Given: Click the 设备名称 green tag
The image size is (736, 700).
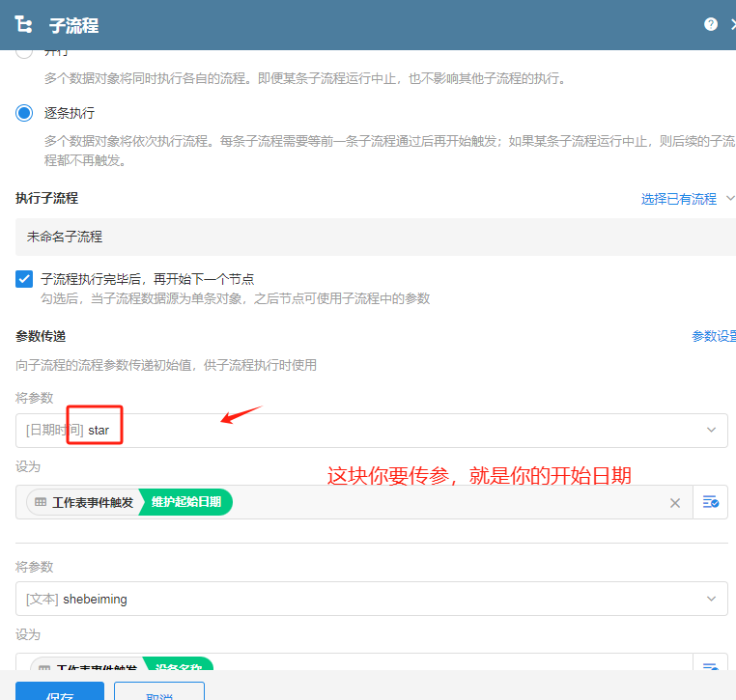Looking at the screenshot, I should pos(178,665).
